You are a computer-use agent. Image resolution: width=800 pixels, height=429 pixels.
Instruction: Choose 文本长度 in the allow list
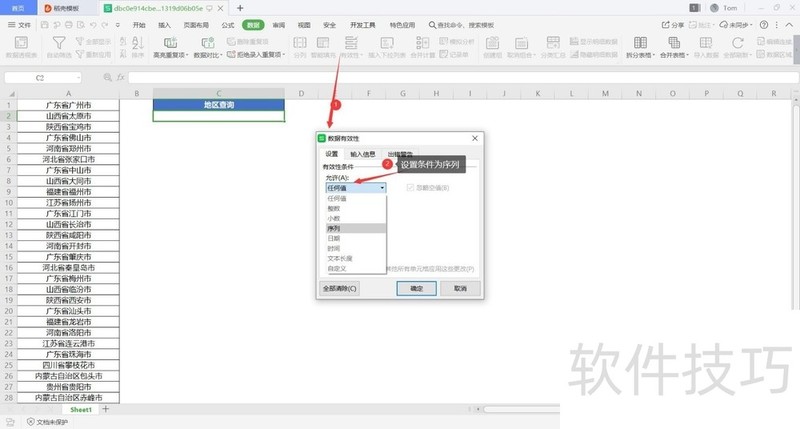click(356, 258)
